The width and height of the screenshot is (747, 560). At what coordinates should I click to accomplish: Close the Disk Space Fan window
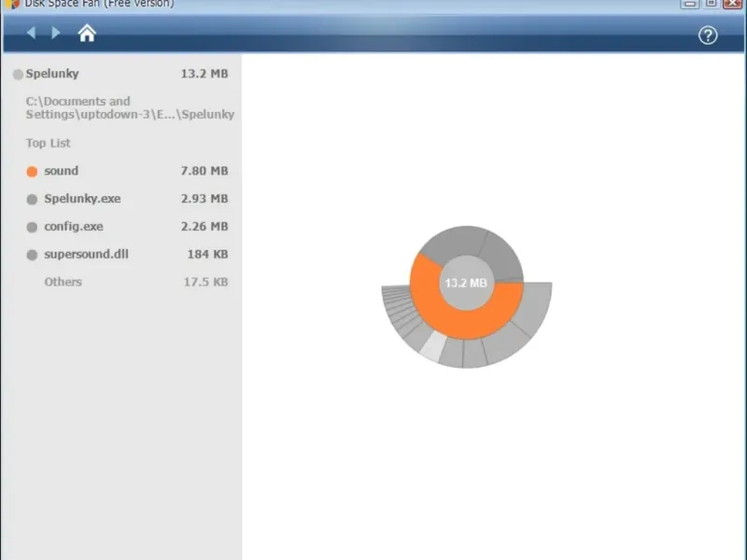point(733,3)
